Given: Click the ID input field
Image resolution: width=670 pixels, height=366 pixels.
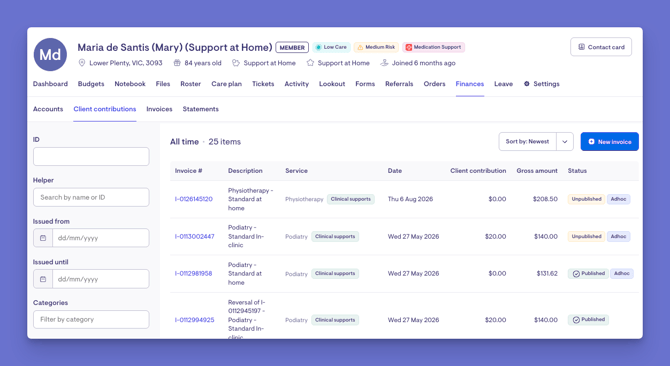Looking at the screenshot, I should 91,157.
